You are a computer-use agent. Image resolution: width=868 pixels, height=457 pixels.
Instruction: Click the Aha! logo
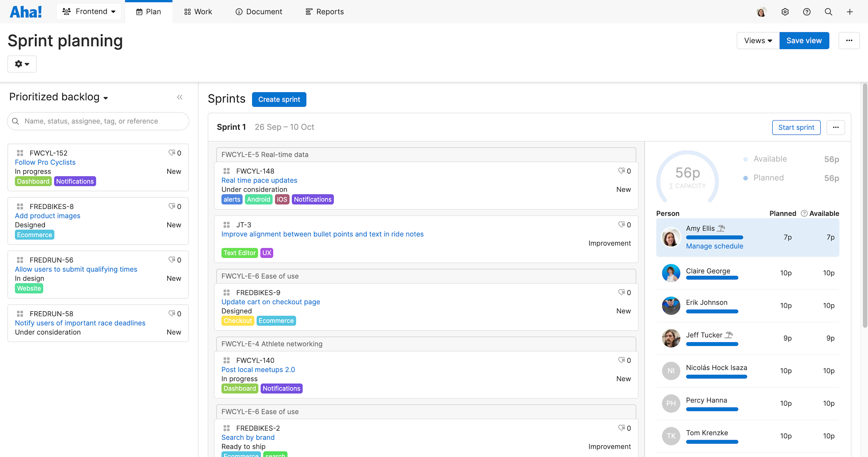click(25, 11)
